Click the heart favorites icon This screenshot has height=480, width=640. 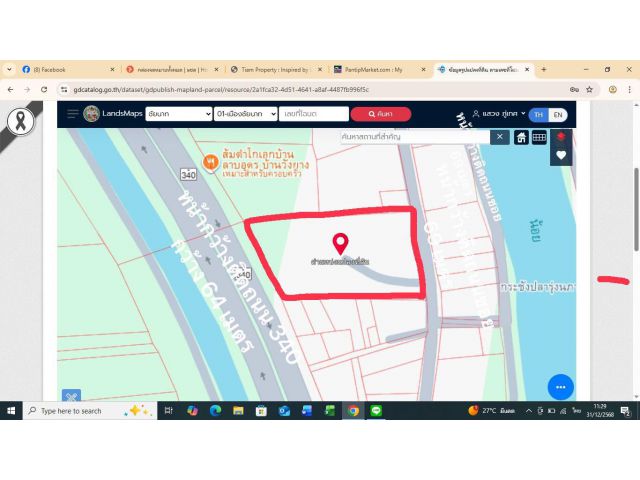tap(561, 155)
